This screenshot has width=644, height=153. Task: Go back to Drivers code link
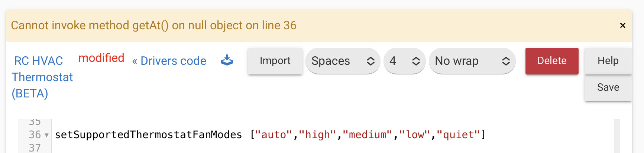tap(169, 61)
